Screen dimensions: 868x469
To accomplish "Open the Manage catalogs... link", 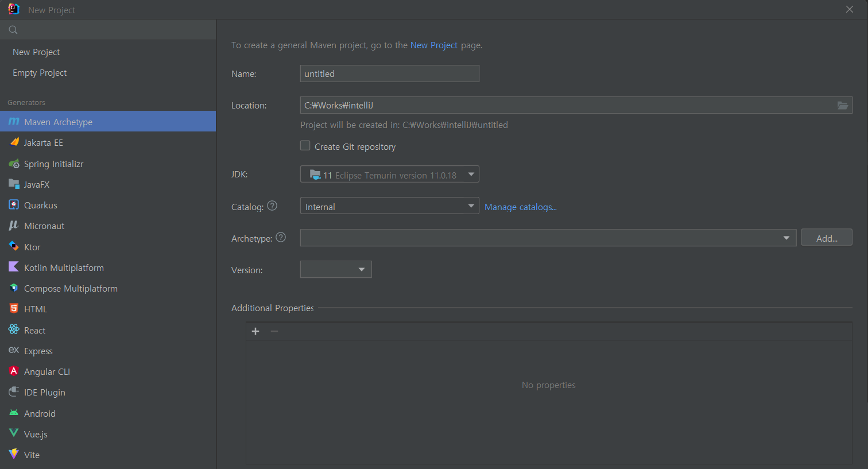I will pos(521,207).
